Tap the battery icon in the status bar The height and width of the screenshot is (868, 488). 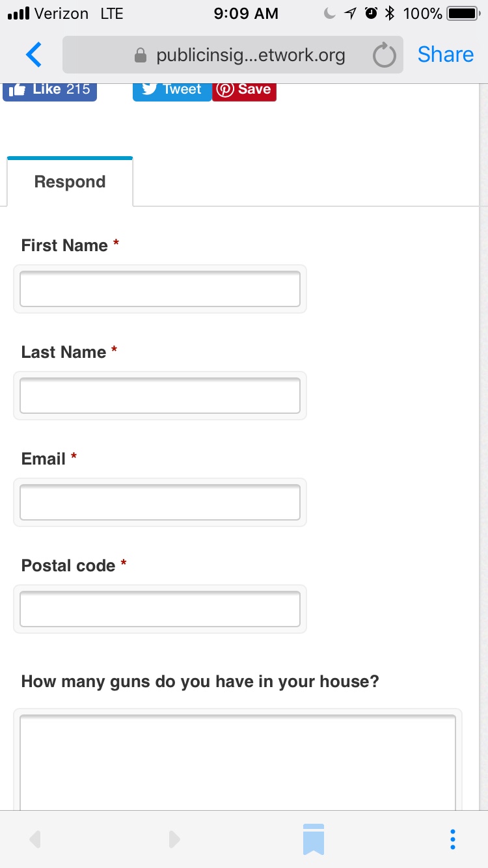click(463, 13)
